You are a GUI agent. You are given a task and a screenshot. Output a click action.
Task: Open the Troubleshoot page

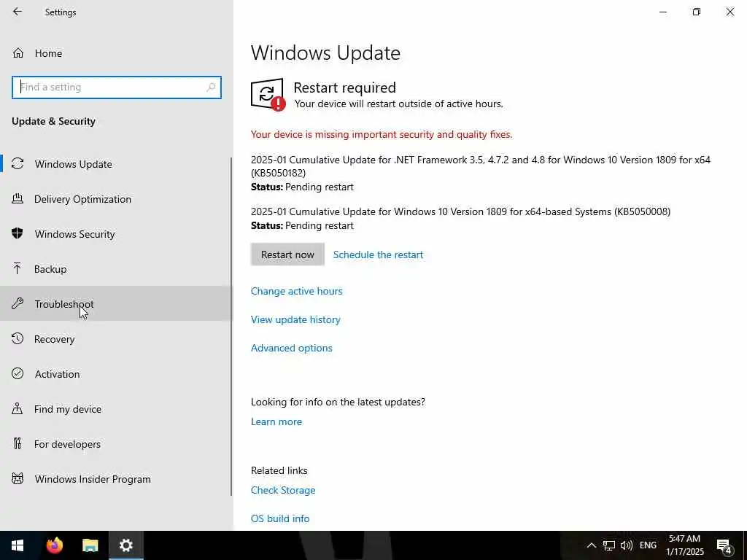coord(117,304)
